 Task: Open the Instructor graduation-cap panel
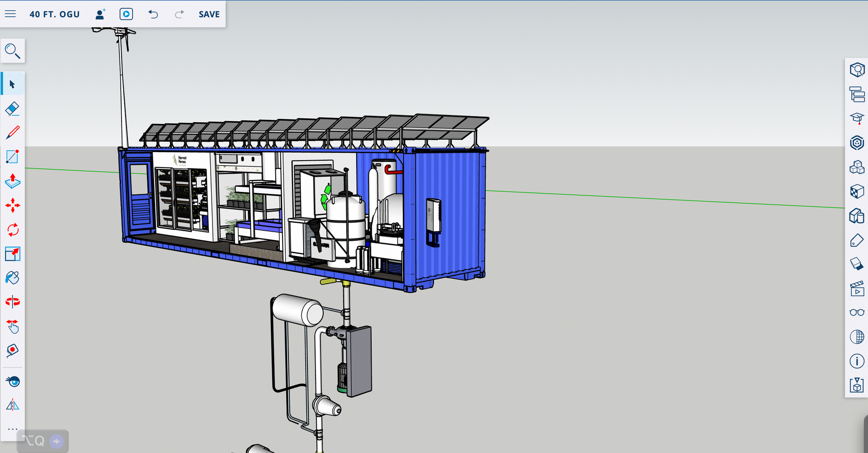coord(857,119)
